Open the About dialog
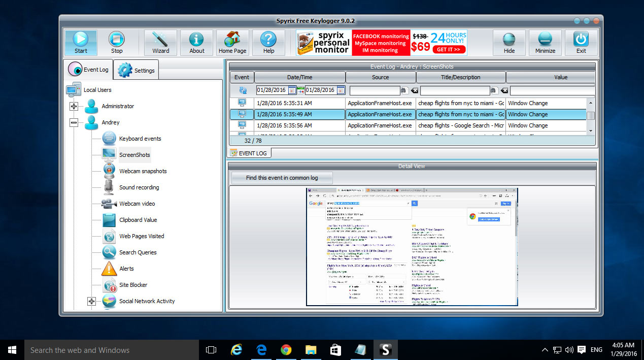This screenshot has height=360, width=644. click(x=197, y=43)
